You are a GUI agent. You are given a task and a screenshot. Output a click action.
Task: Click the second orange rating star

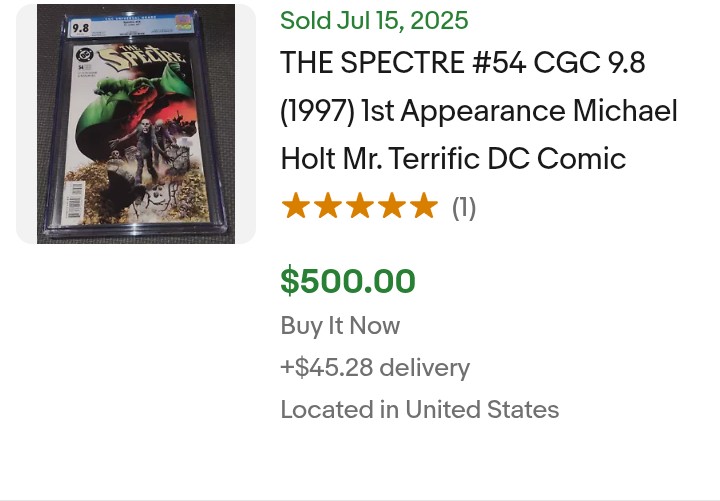pyautogui.click(x=327, y=206)
